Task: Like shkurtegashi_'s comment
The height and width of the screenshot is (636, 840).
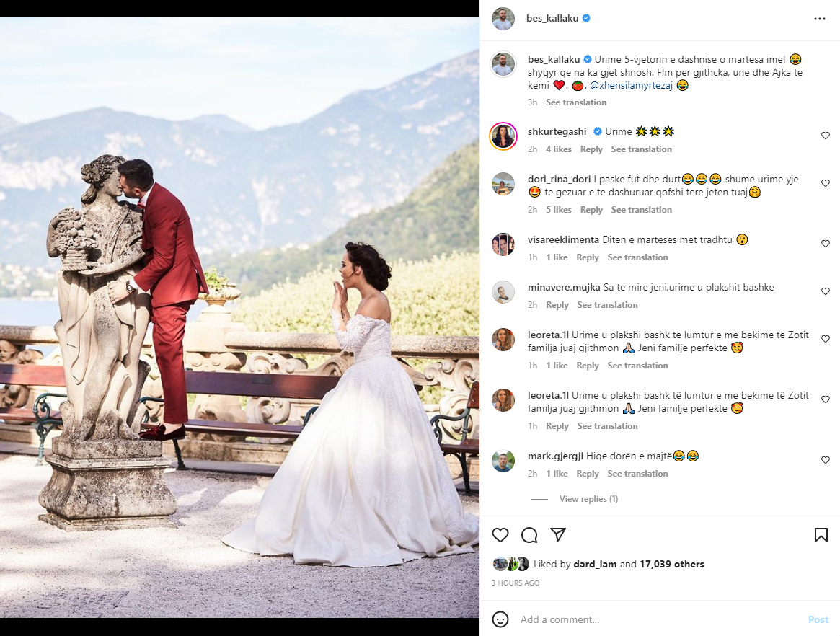Action: tap(826, 136)
